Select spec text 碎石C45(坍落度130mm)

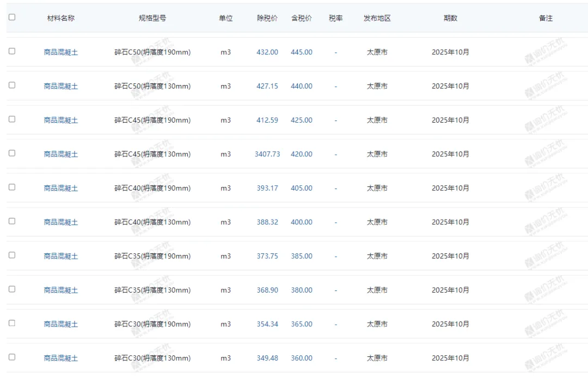coord(152,154)
